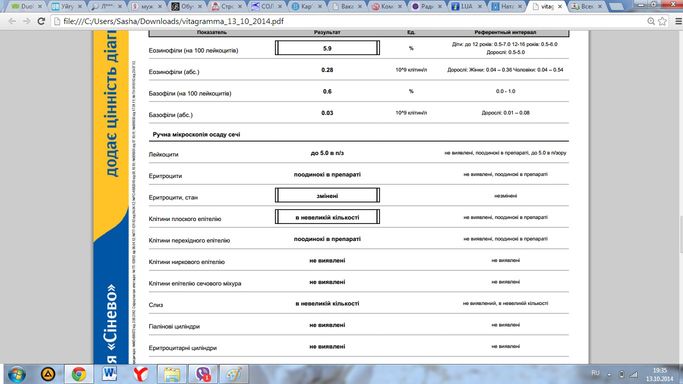
Task: Show hidden tray icons arrow
Action: point(609,374)
